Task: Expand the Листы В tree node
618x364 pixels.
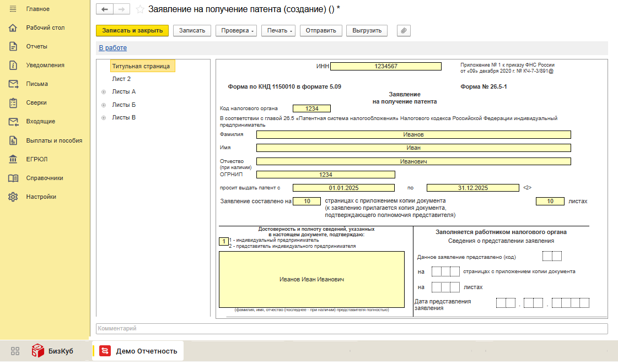Action: [104, 118]
